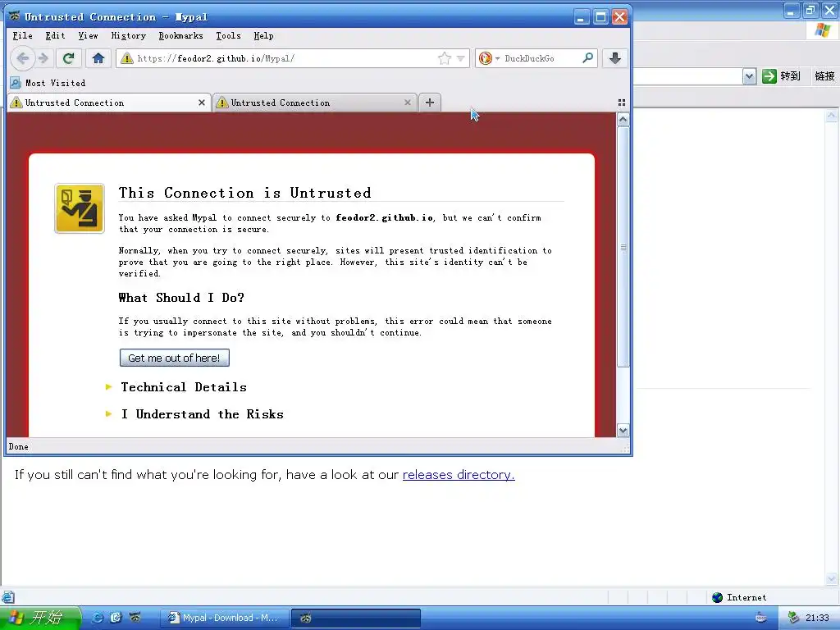Screen dimensions: 840x630
Task: Open the downloads arrow button
Action: coord(615,58)
